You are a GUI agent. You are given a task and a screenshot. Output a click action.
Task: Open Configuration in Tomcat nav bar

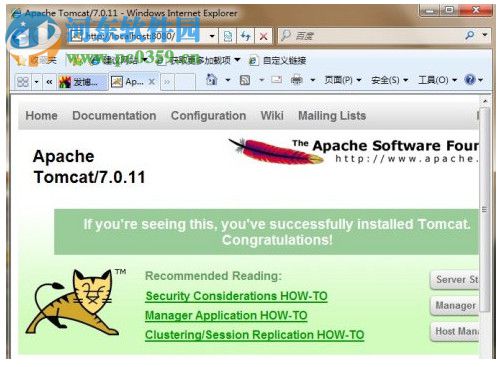[208, 116]
